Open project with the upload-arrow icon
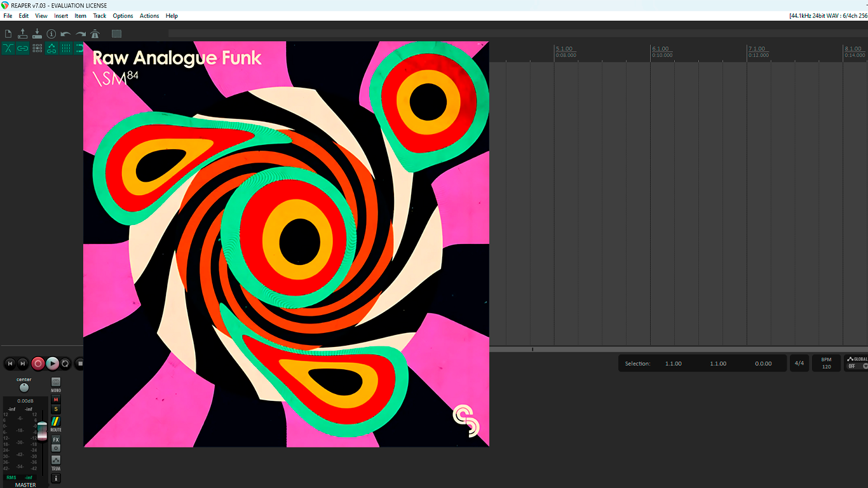Image resolution: width=868 pixels, height=488 pixels. coord(23,34)
